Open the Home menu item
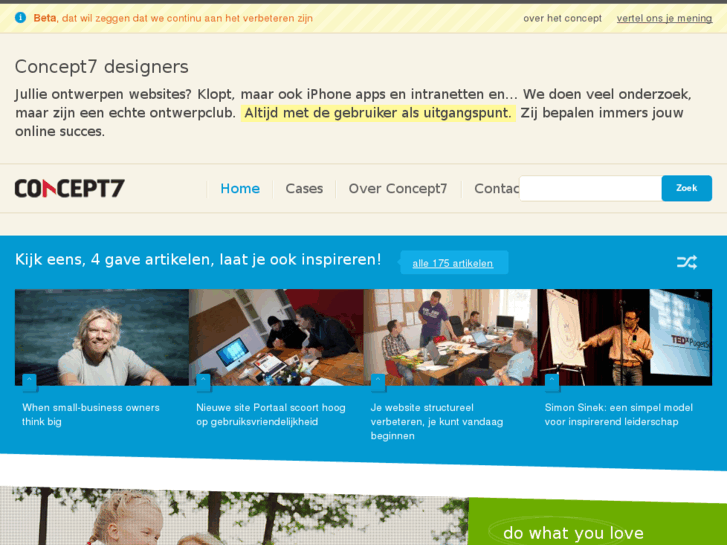Viewport: 727px width, 545px height. (x=240, y=188)
